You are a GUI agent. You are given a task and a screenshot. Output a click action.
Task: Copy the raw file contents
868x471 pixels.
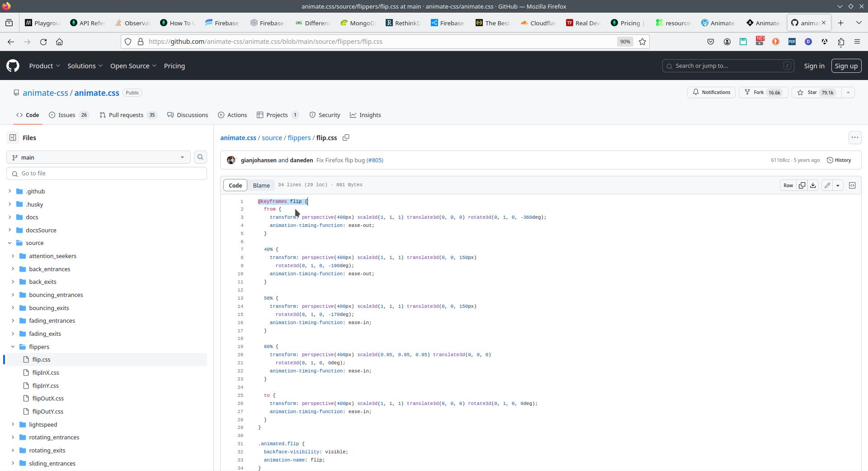(x=802, y=185)
